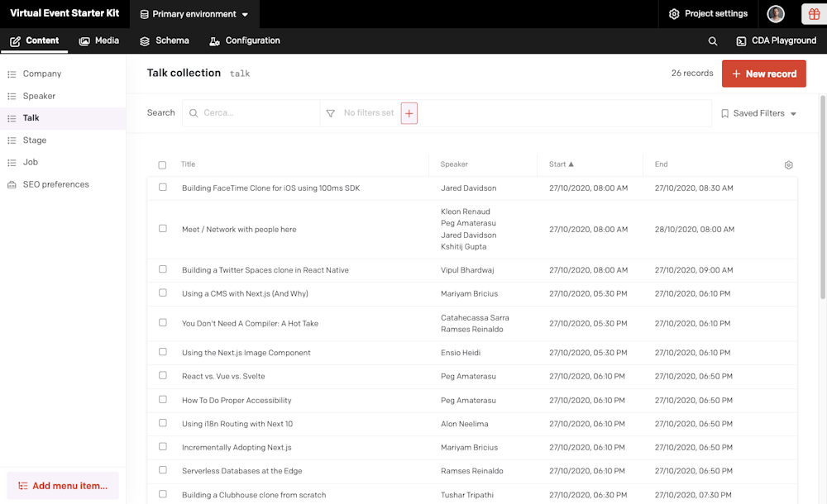Open the Stage menu item
Image resolution: width=827 pixels, height=504 pixels.
(x=63, y=140)
